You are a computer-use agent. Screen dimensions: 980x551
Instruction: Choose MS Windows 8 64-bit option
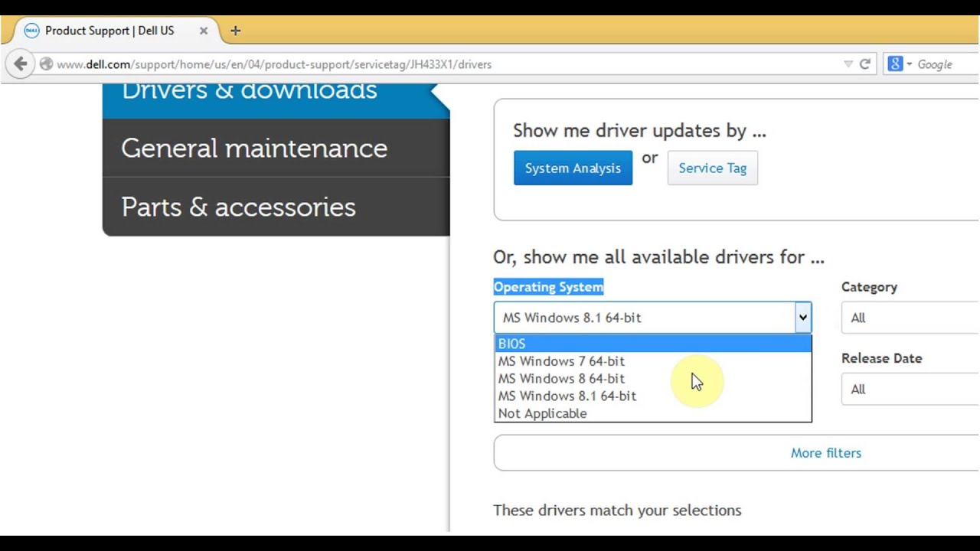[653, 379]
